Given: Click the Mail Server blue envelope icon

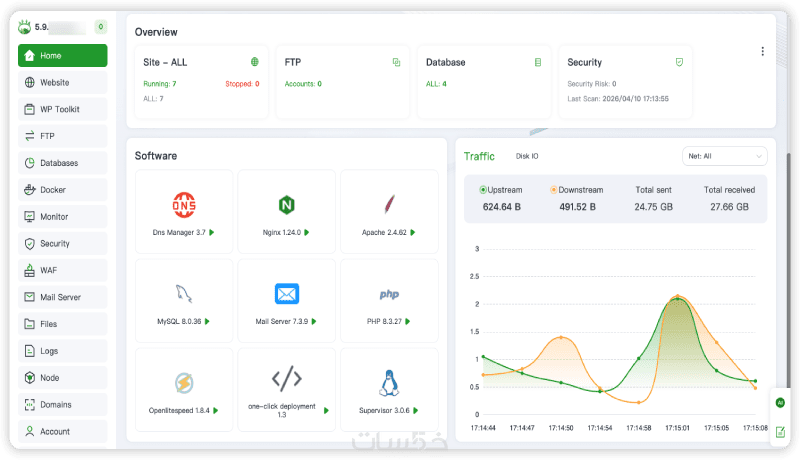Looking at the screenshot, I should [287, 294].
